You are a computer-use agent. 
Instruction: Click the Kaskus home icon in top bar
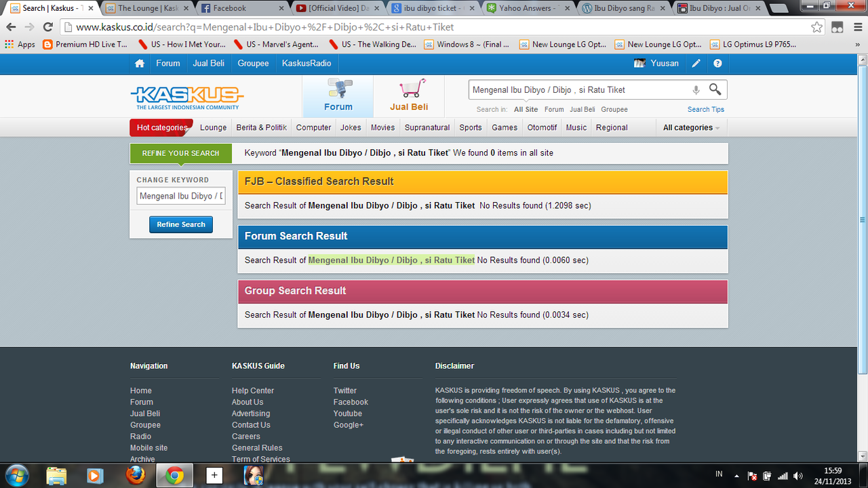pos(140,63)
